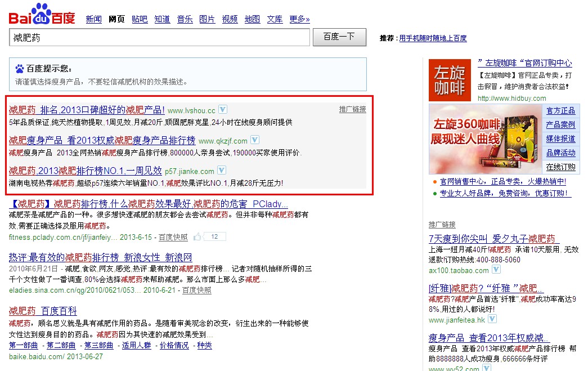Open dropdown arrow next to ax100.taobao.com
This screenshot has width=588, height=371.
tap(496, 269)
